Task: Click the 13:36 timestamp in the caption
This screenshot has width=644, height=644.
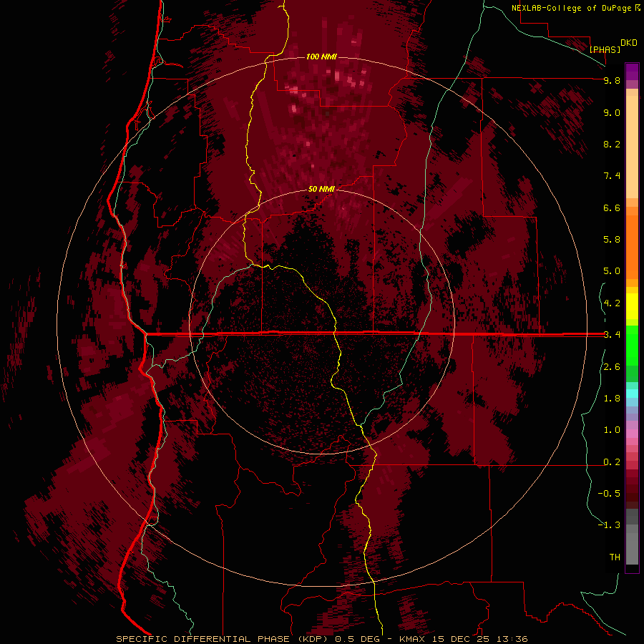Action: [x=513, y=639]
